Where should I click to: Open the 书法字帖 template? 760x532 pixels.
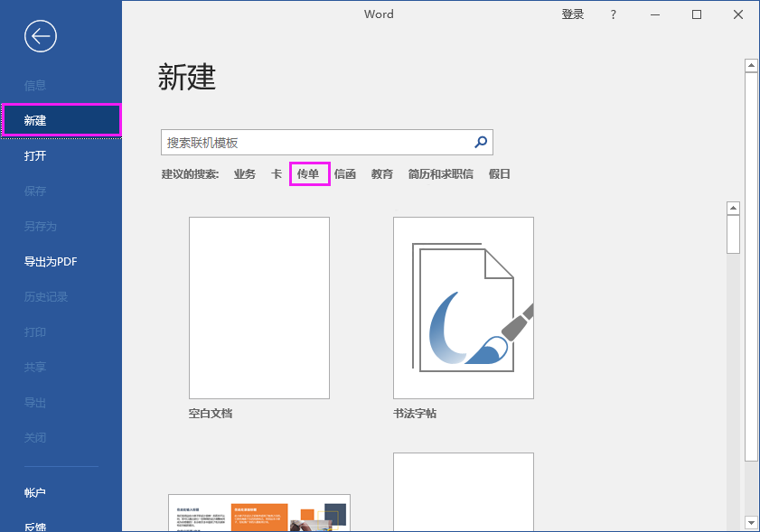[x=463, y=307]
